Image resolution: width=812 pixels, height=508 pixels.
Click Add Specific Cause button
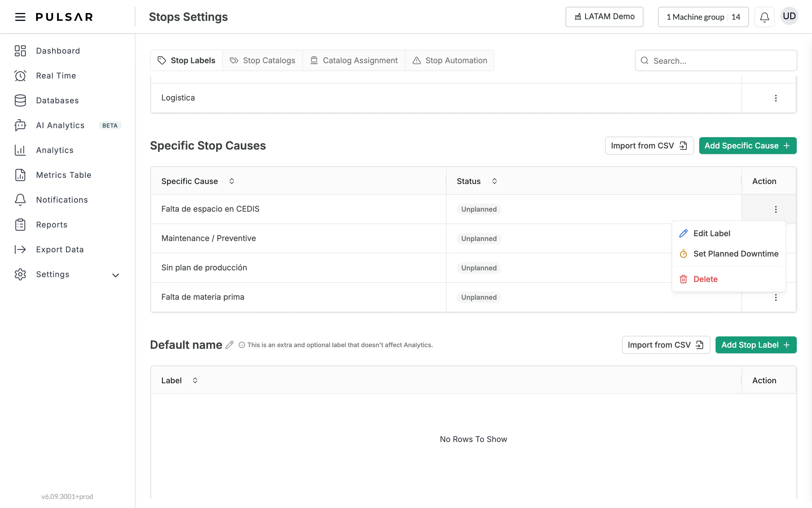click(748, 145)
